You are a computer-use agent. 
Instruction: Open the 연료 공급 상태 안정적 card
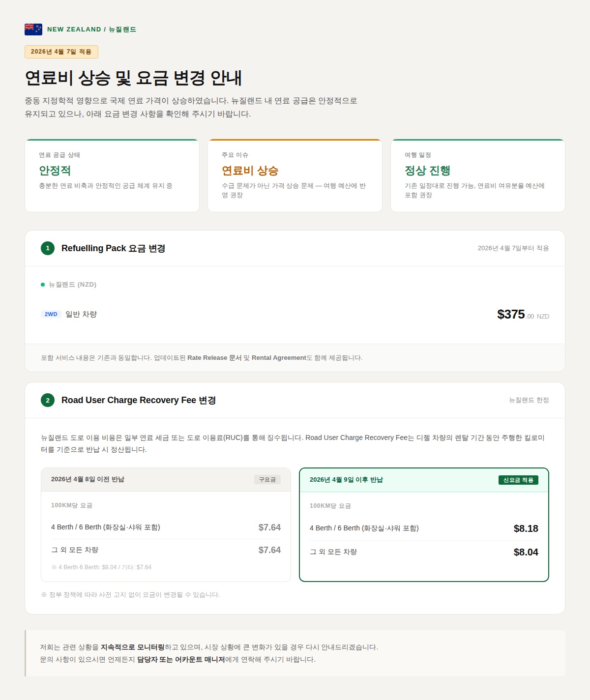112,175
